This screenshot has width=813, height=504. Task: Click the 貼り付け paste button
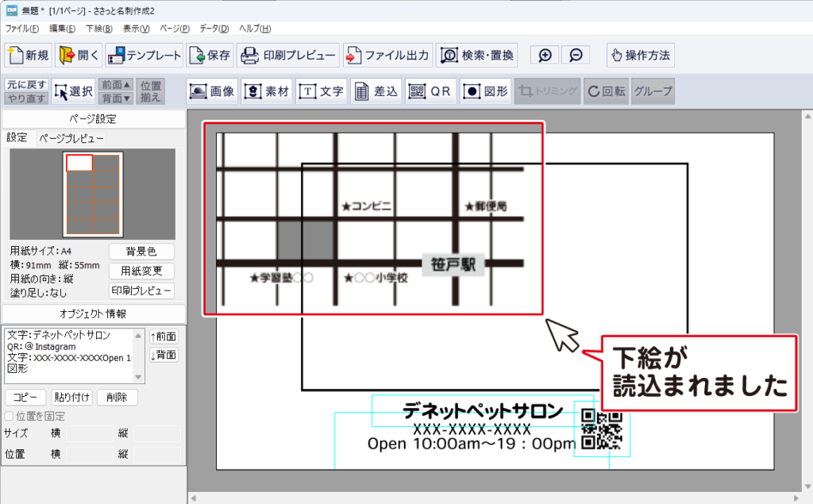tap(72, 397)
